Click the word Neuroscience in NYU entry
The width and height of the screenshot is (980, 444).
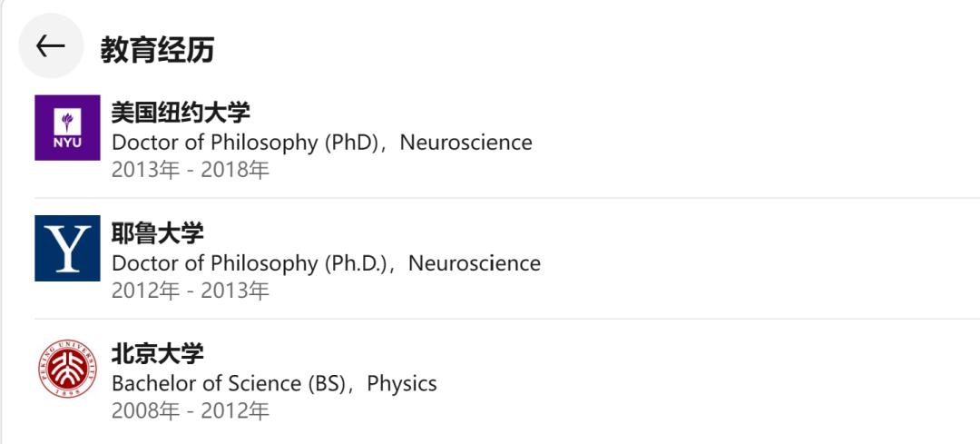(x=466, y=143)
